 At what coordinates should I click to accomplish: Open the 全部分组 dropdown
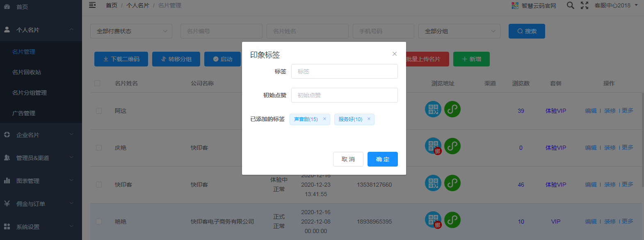(459, 31)
